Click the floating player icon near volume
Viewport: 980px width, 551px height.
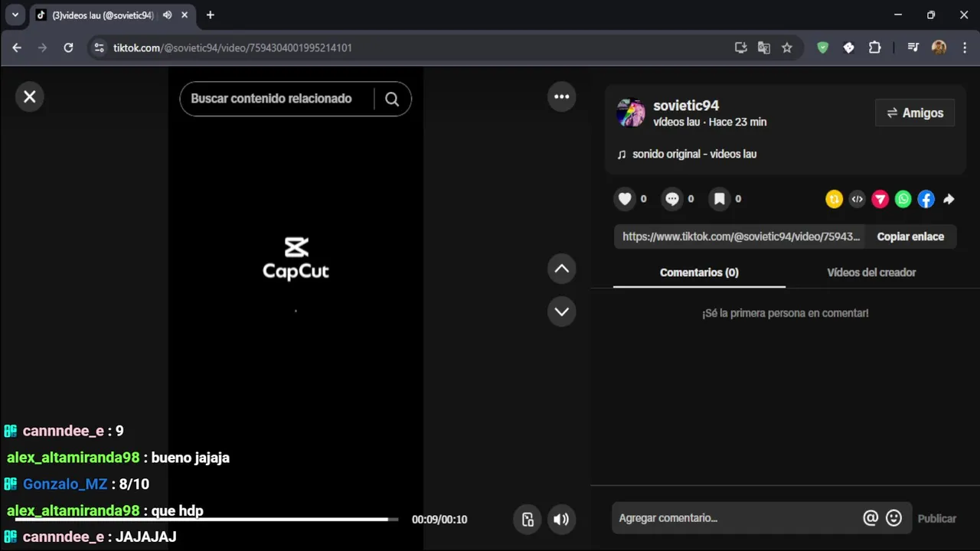point(528,520)
